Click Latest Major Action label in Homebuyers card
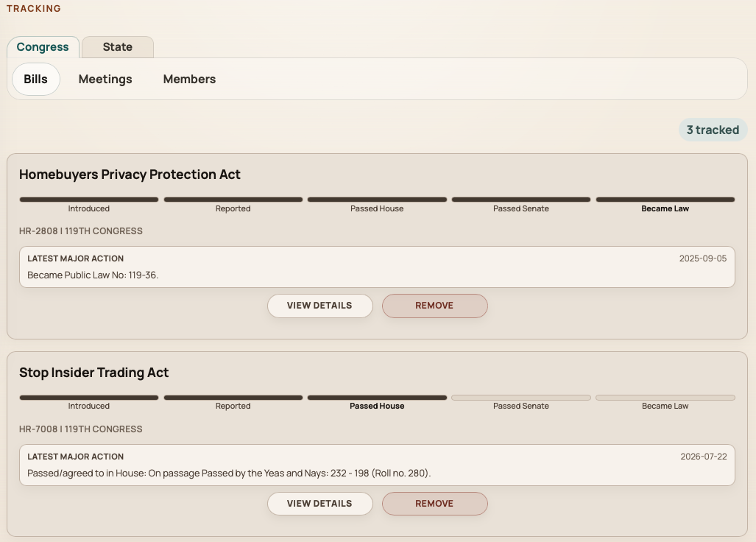756x542 pixels. pos(76,258)
